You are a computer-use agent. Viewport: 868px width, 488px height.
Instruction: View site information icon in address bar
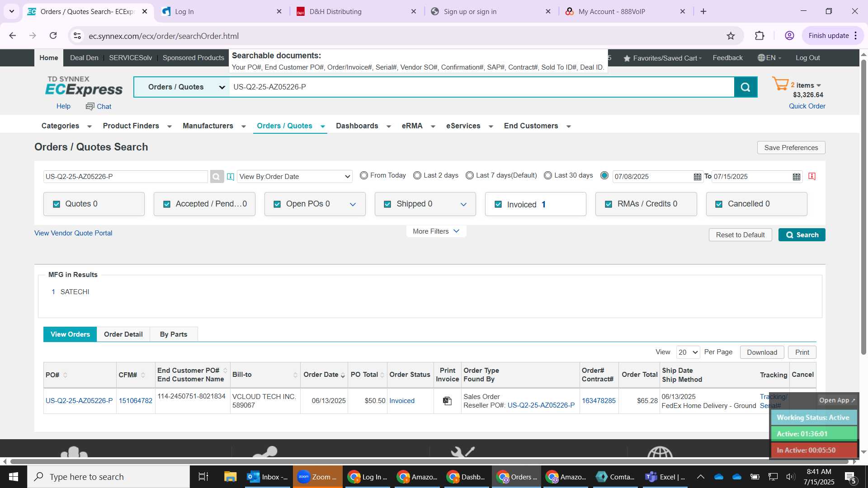point(77,36)
